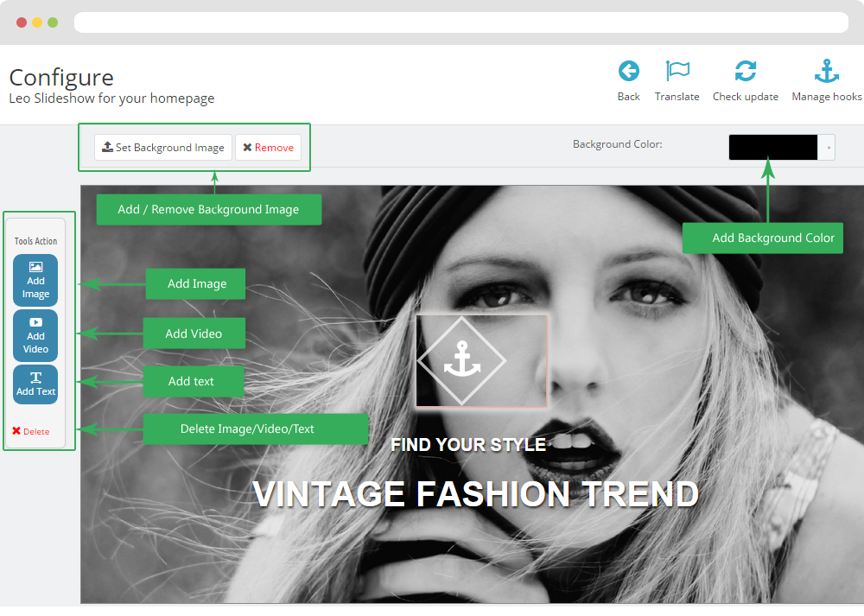This screenshot has width=864, height=616.
Task: Click the red Delete action
Action: pyautogui.click(x=31, y=431)
